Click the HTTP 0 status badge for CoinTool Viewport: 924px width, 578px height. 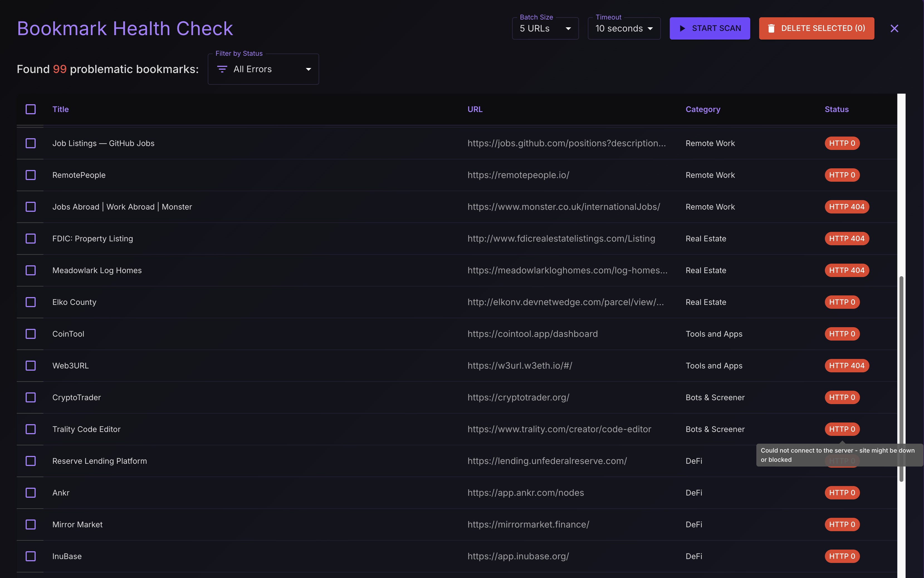842,334
